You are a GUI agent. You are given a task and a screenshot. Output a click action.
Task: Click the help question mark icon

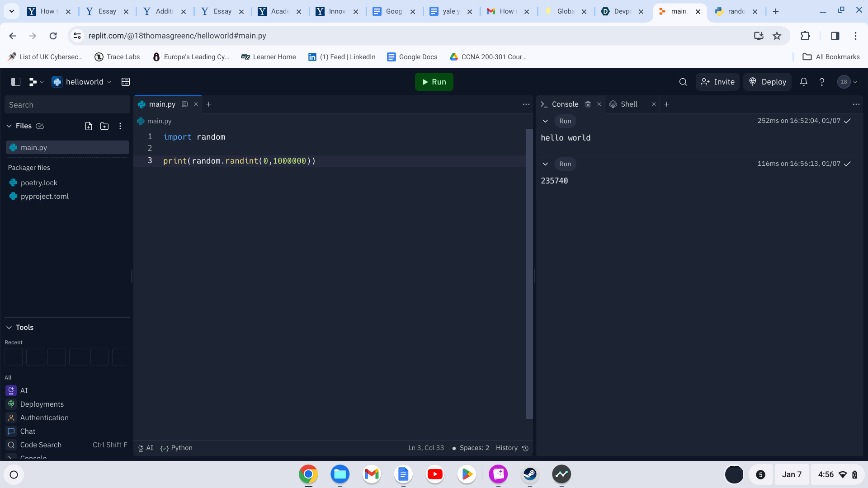822,82
